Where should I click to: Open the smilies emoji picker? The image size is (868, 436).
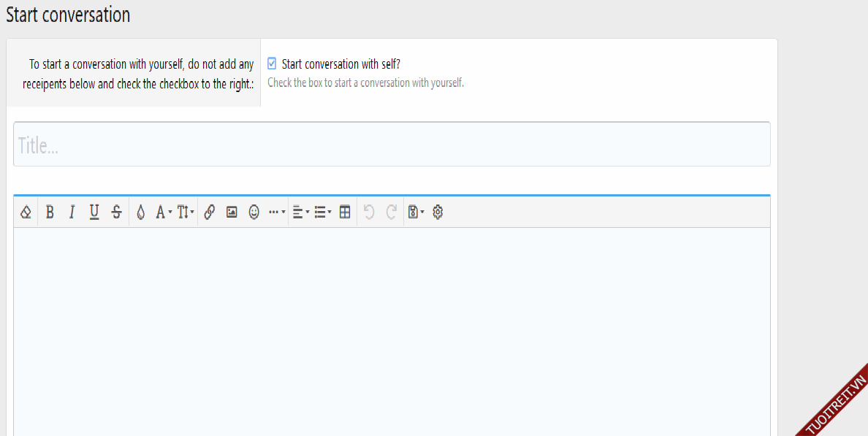[x=254, y=213]
